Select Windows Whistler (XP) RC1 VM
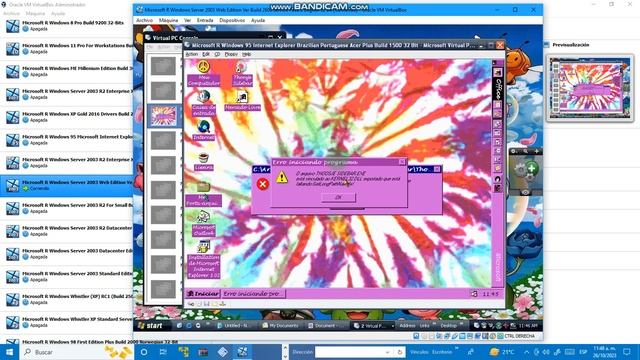 (67, 300)
